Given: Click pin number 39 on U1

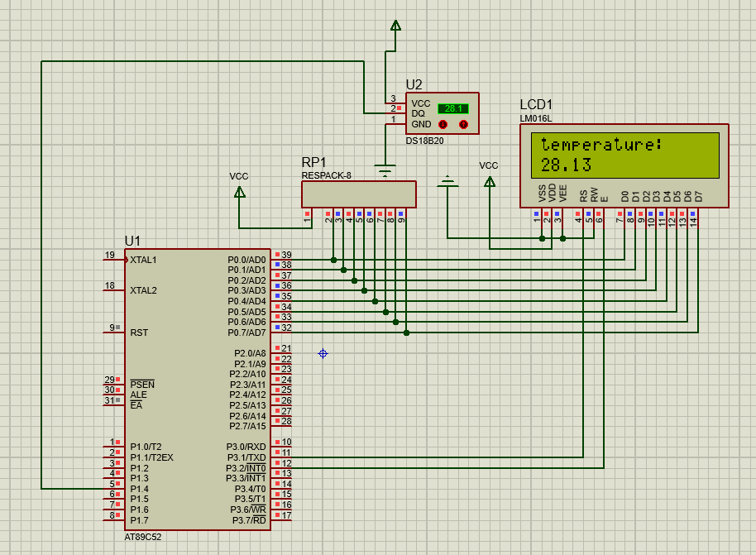Looking at the screenshot, I should pyautogui.click(x=286, y=255).
